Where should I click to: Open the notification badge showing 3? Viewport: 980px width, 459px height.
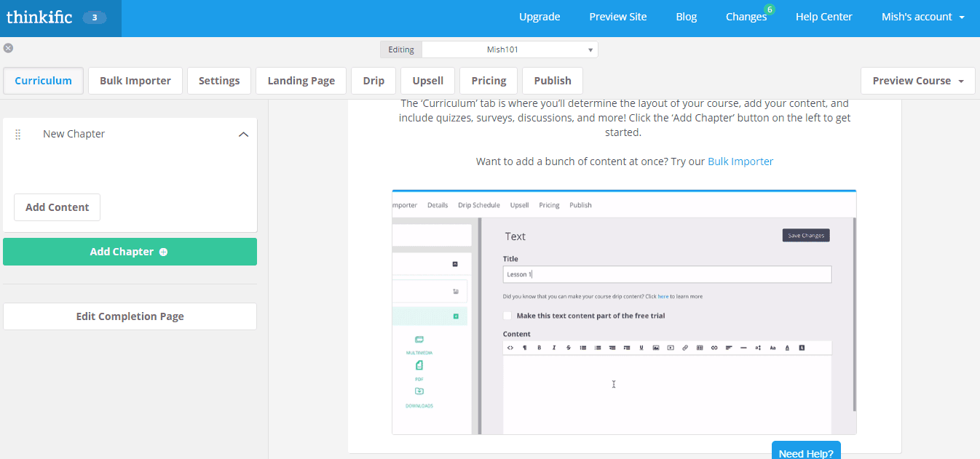(x=95, y=17)
